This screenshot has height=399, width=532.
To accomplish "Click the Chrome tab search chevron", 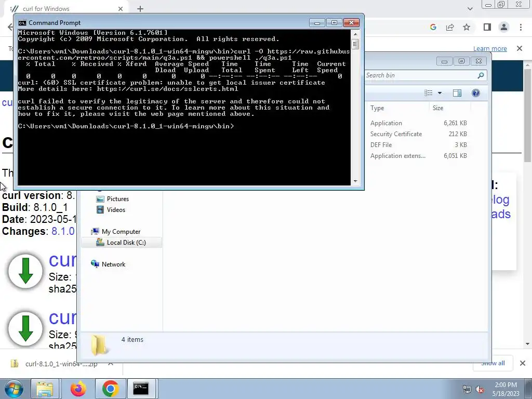I will [x=470, y=9].
